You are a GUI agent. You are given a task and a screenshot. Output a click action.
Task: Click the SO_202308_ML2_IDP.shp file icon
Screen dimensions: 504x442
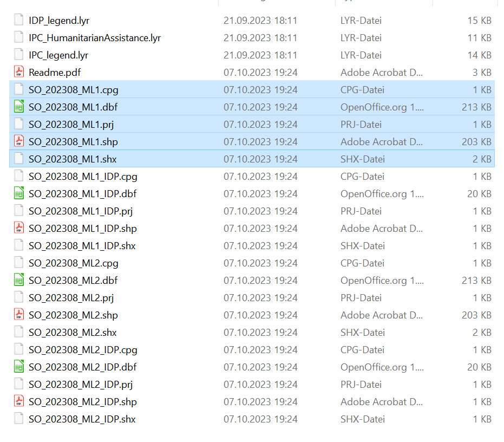[19, 401]
